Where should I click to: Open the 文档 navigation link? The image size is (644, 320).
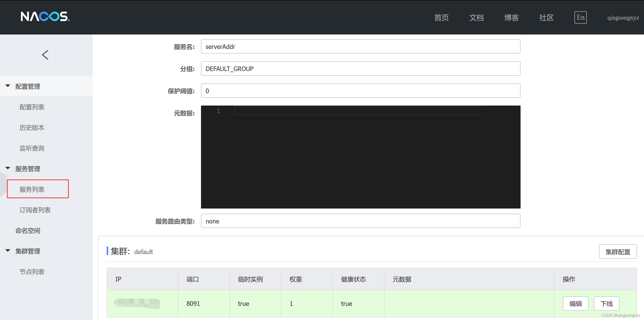click(x=476, y=18)
